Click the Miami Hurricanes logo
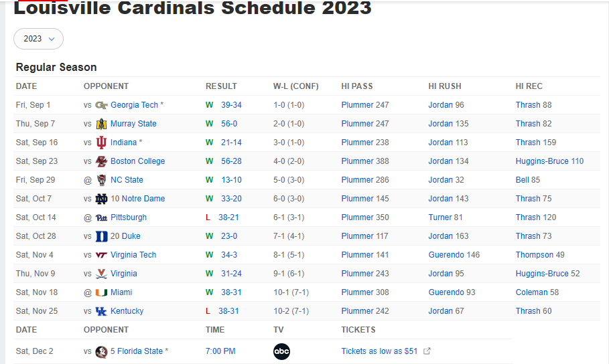609x364 pixels. pyautogui.click(x=101, y=292)
